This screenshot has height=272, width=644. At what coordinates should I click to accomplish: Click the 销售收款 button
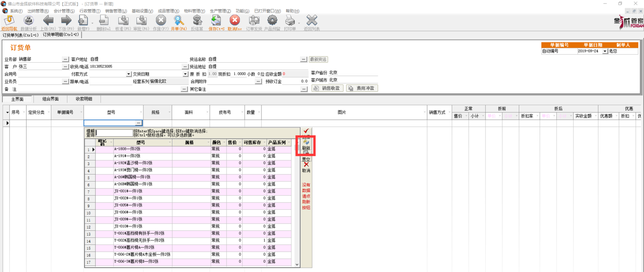point(328,88)
